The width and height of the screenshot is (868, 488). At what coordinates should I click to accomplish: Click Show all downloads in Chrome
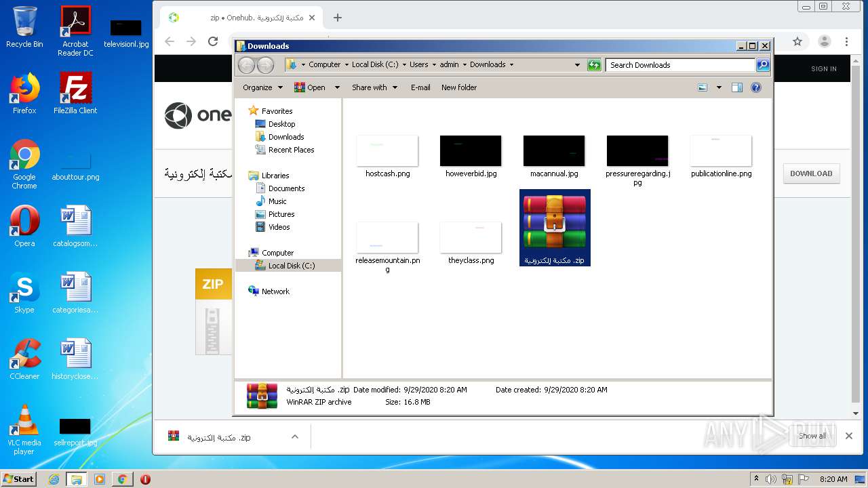pyautogui.click(x=812, y=436)
